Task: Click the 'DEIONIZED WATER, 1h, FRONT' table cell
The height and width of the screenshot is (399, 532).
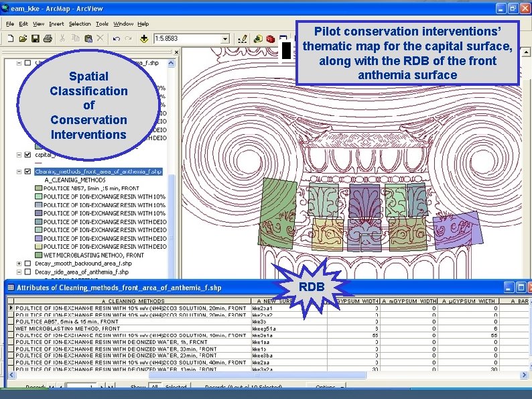Action: point(133,342)
